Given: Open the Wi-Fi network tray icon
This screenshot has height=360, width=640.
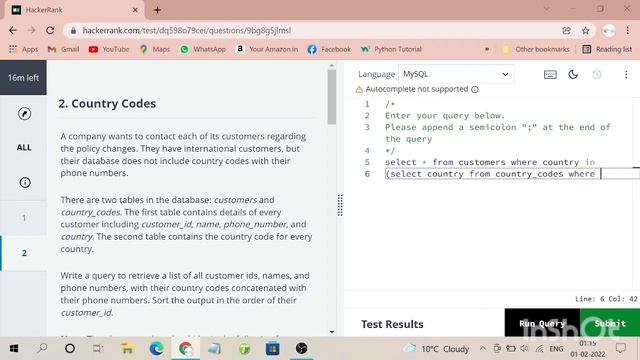Looking at the screenshot, I should (x=540, y=349).
